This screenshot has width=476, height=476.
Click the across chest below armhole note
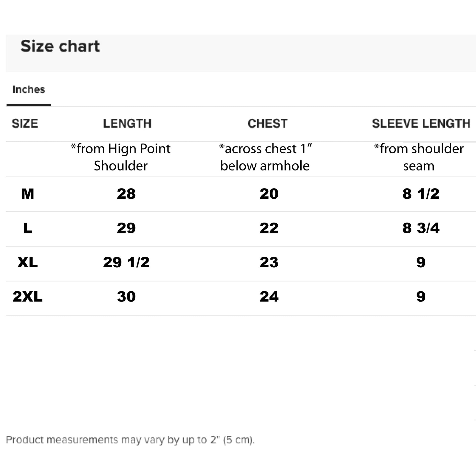pos(265,157)
